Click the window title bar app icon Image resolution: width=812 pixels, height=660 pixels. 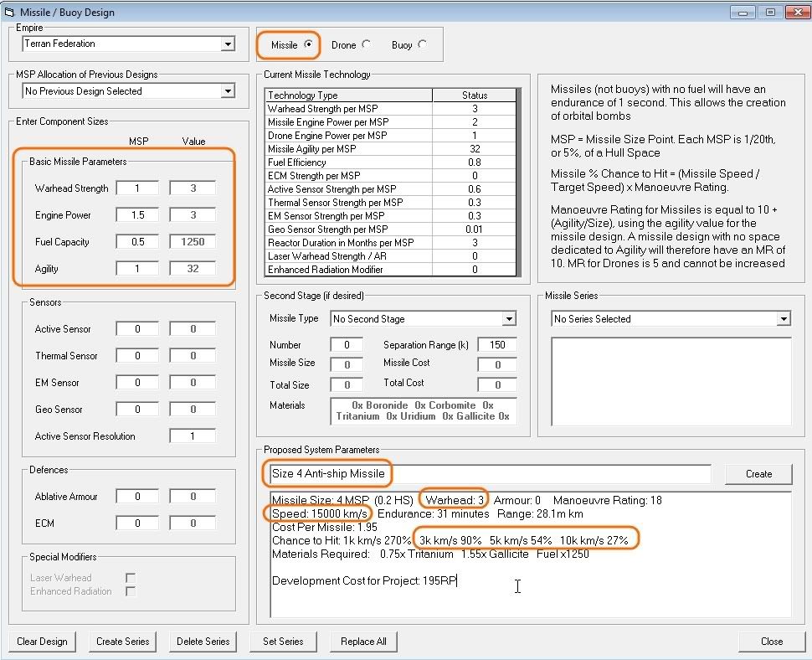coord(8,12)
